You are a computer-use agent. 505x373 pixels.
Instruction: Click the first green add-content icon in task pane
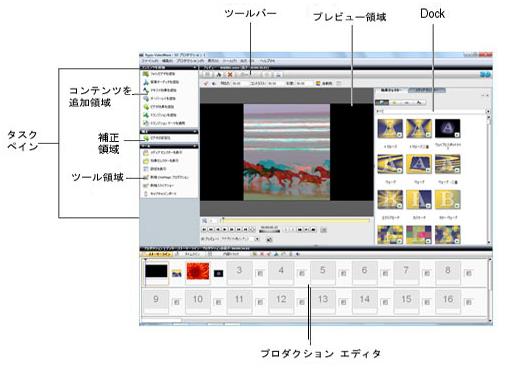click(x=146, y=74)
